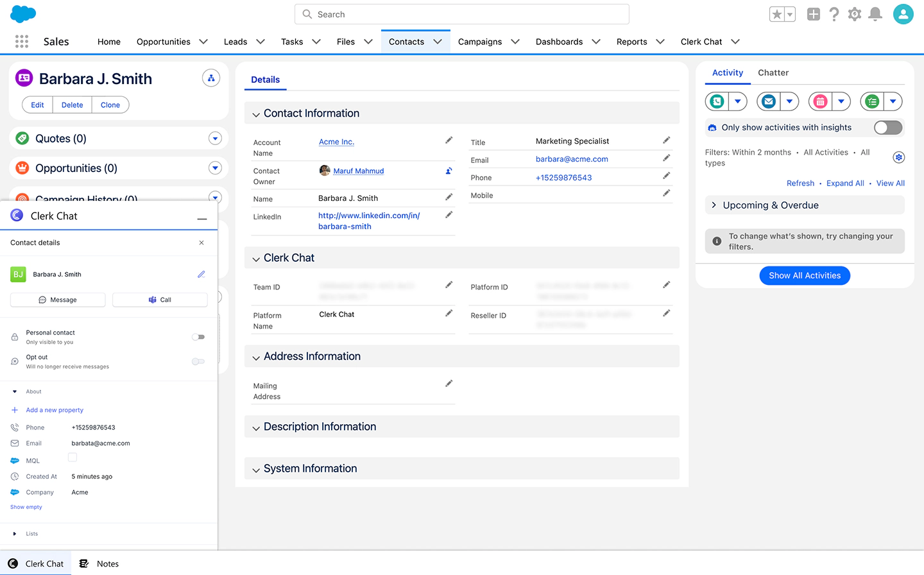This screenshot has width=924, height=575.
Task: Collapse the About section in panel
Action: pos(15,391)
